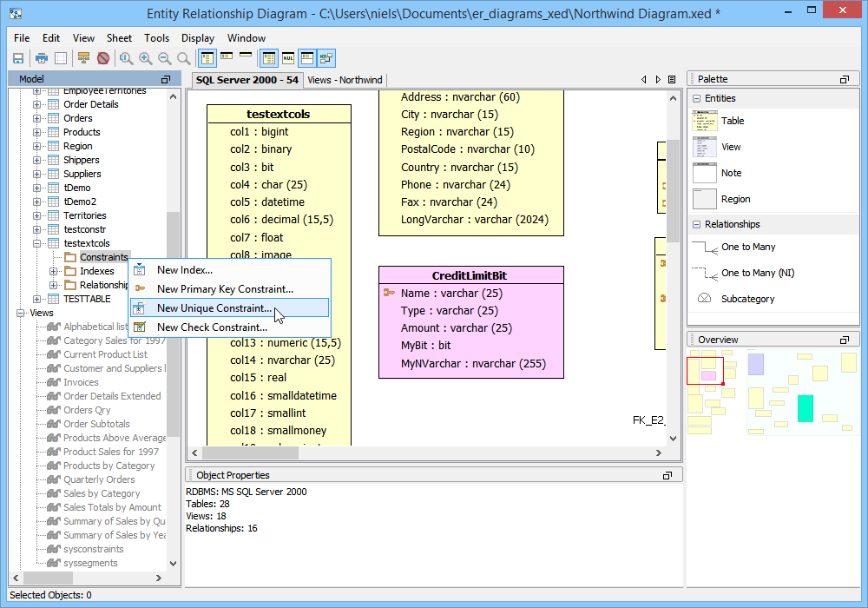Expand the Indexes folder node
Viewport: 868px width, 608px height.
(54, 271)
